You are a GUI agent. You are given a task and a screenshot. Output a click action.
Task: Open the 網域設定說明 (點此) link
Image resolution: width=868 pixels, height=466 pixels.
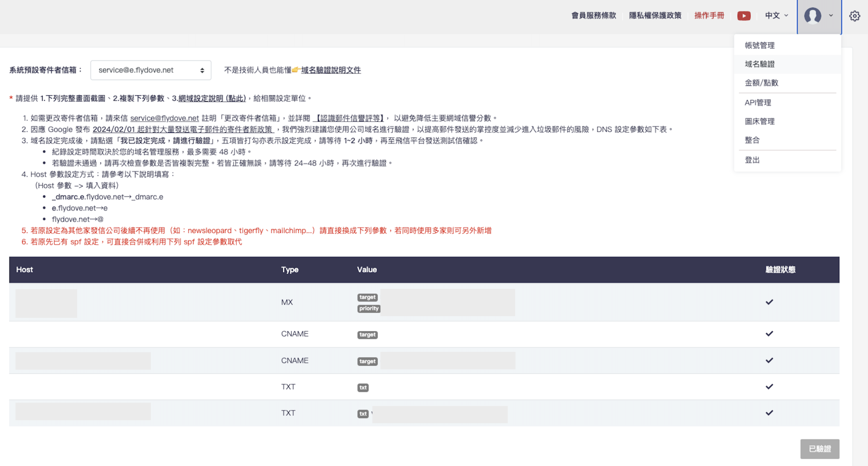click(x=212, y=98)
